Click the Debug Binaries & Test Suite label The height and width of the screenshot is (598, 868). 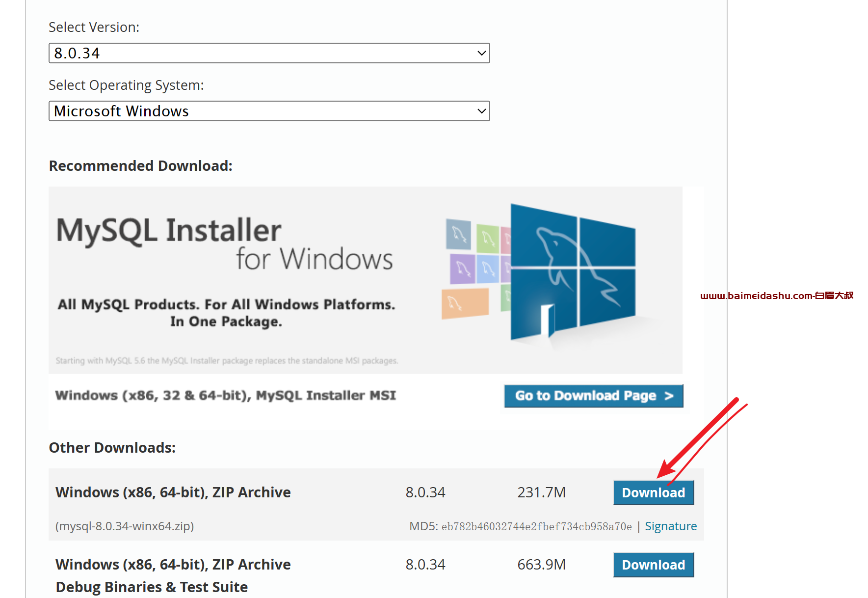pos(152,587)
